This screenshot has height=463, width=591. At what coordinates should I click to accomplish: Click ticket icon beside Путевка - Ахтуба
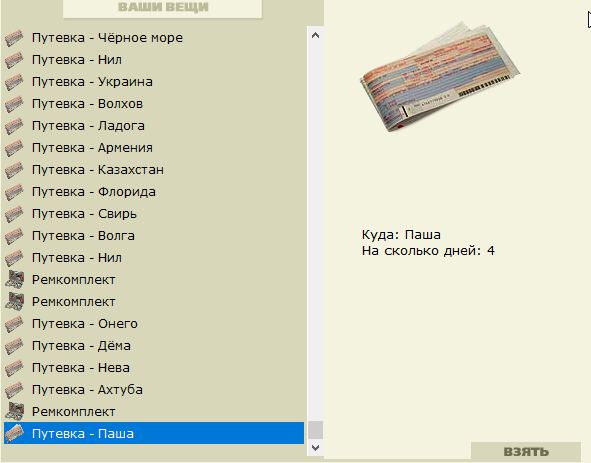pyautogui.click(x=14, y=390)
